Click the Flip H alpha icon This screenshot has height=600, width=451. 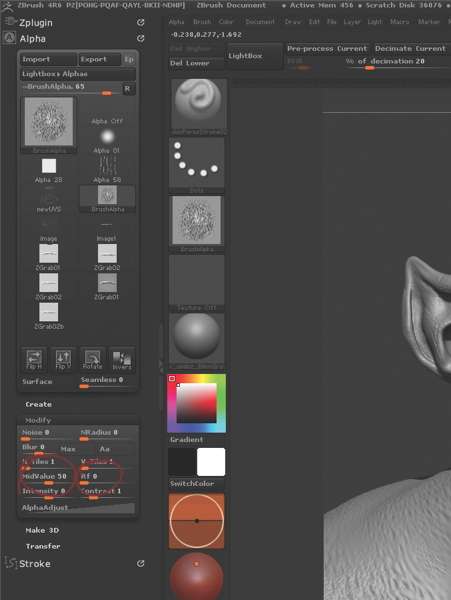[x=34, y=360]
